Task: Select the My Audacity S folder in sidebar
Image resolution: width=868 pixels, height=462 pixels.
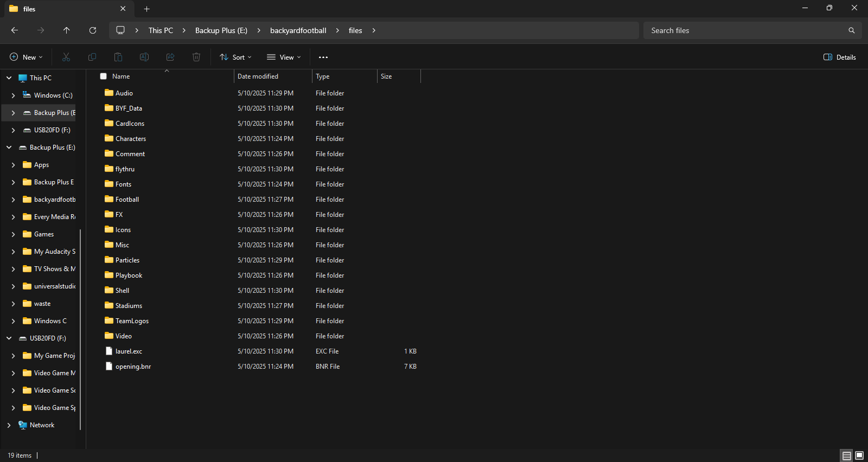Action: tap(55, 252)
